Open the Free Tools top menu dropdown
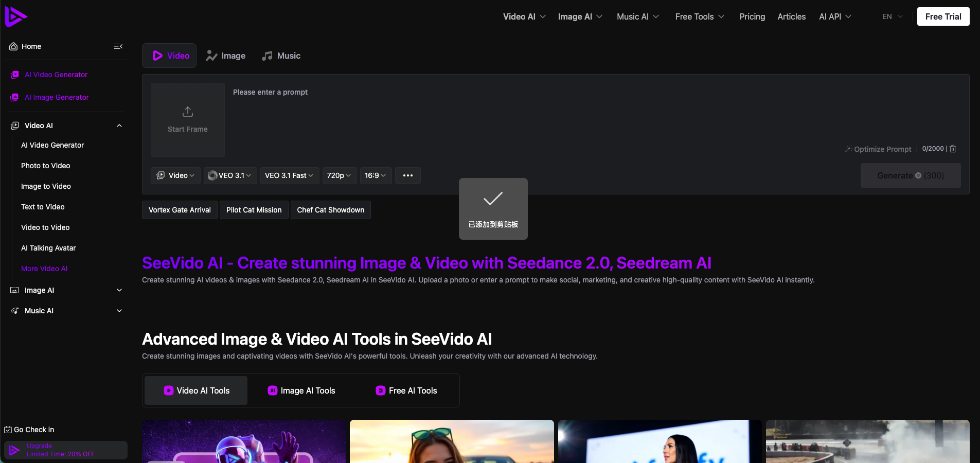980x463 pixels. (x=700, y=16)
